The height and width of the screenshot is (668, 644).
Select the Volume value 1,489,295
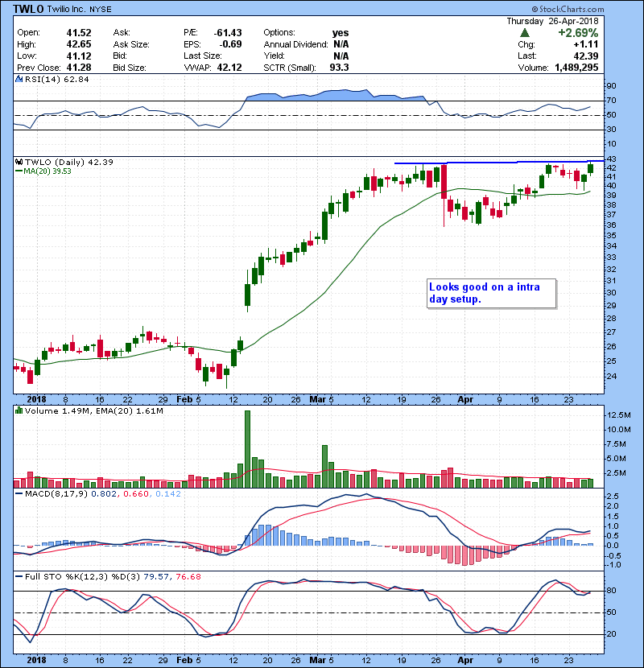point(576,68)
